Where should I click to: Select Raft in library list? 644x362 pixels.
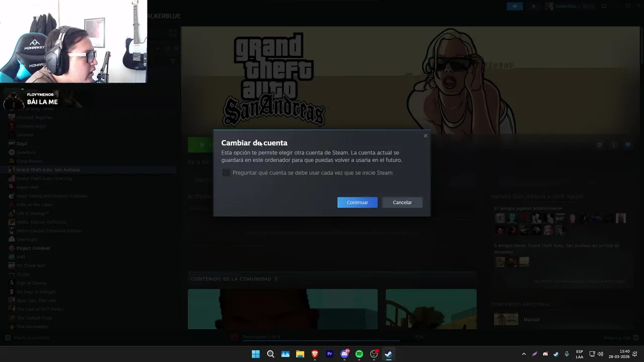pos(21,257)
